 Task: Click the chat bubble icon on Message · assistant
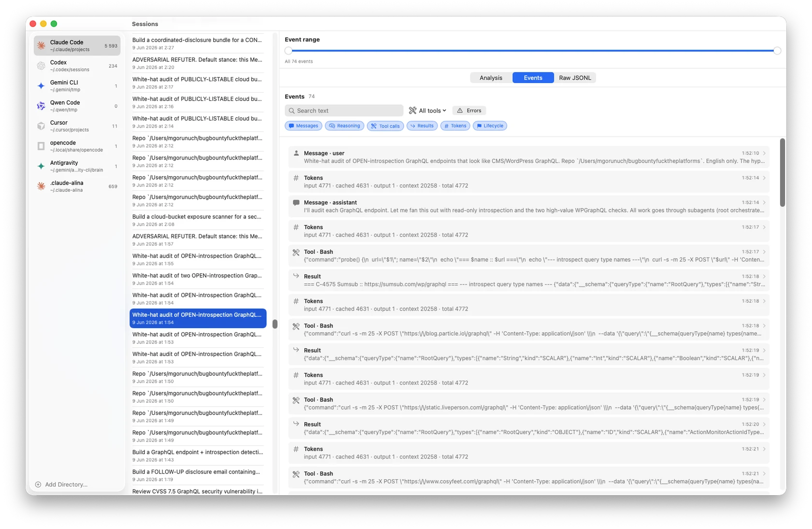296,203
